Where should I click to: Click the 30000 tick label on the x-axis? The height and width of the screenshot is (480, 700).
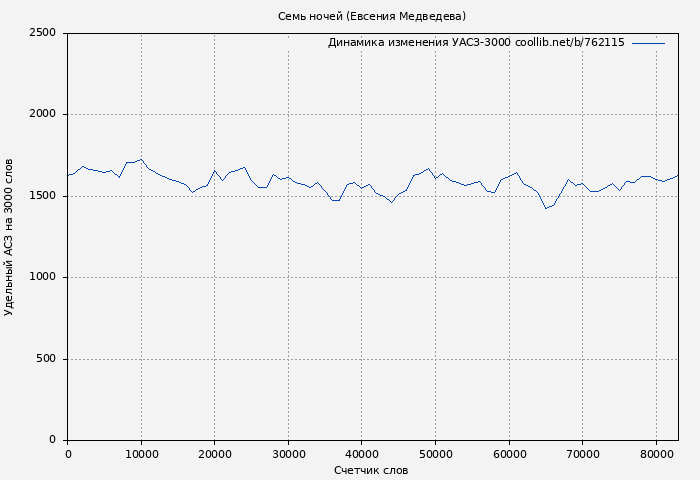coord(288,455)
